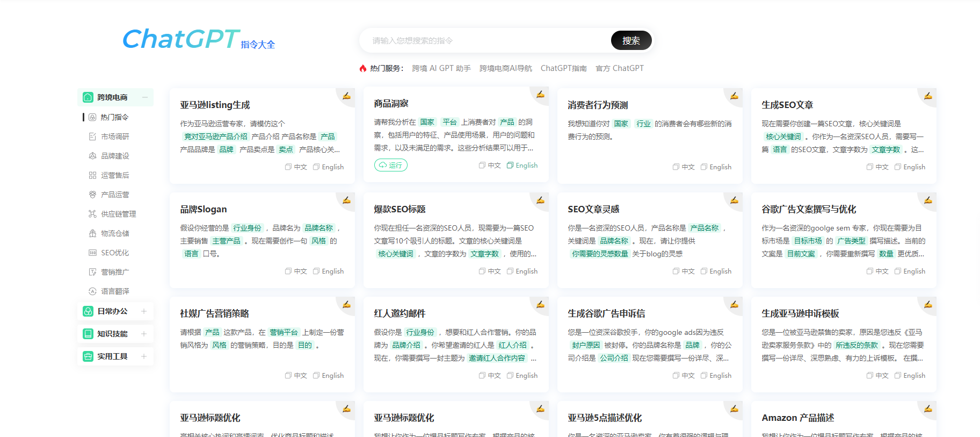The image size is (980, 437).
Task: Expand the 实用工具 category with plus
Action: [x=144, y=356]
